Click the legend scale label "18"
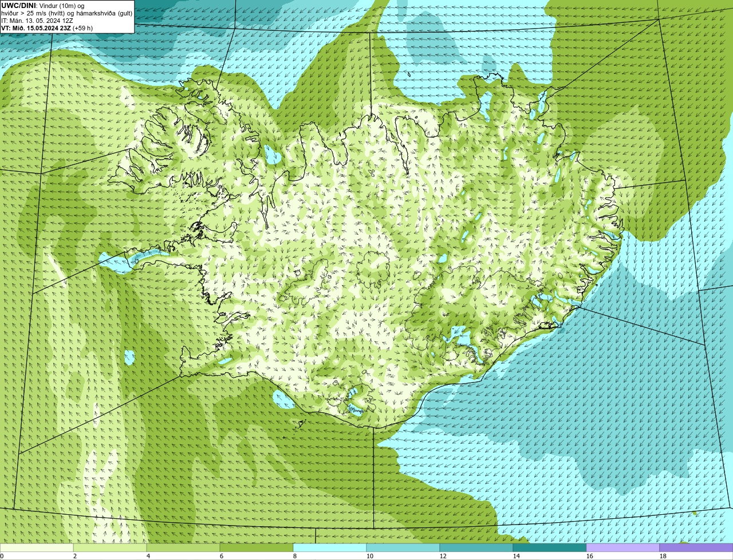The image size is (733, 560). point(663,556)
